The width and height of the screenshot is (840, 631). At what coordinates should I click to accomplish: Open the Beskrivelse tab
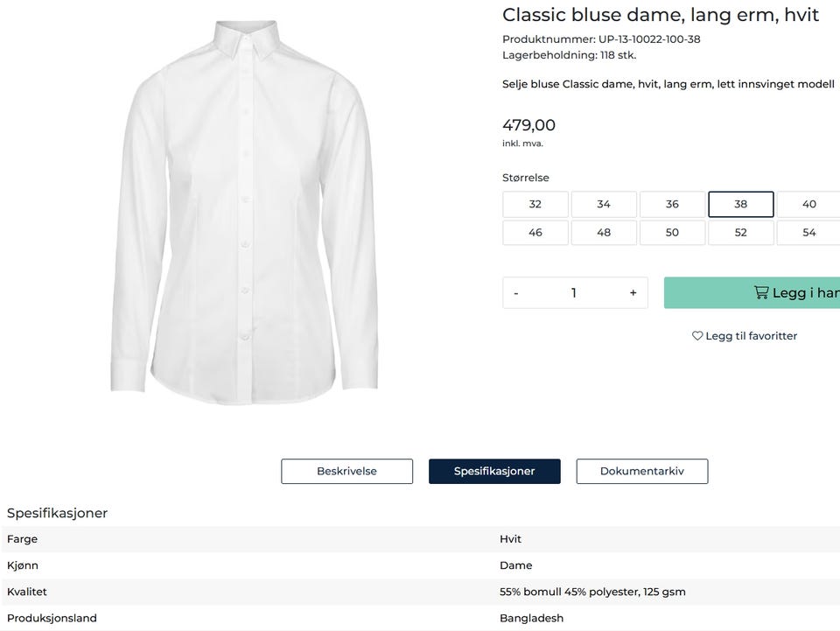pyautogui.click(x=346, y=471)
